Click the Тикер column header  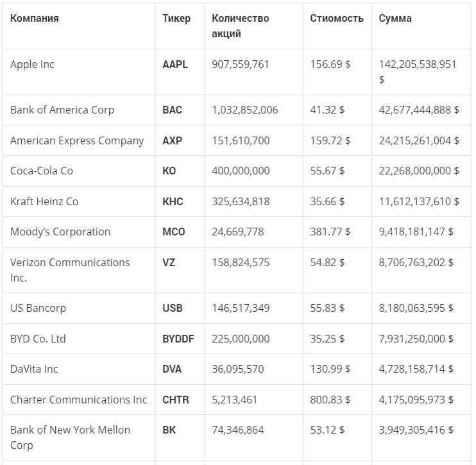pyautogui.click(x=176, y=19)
